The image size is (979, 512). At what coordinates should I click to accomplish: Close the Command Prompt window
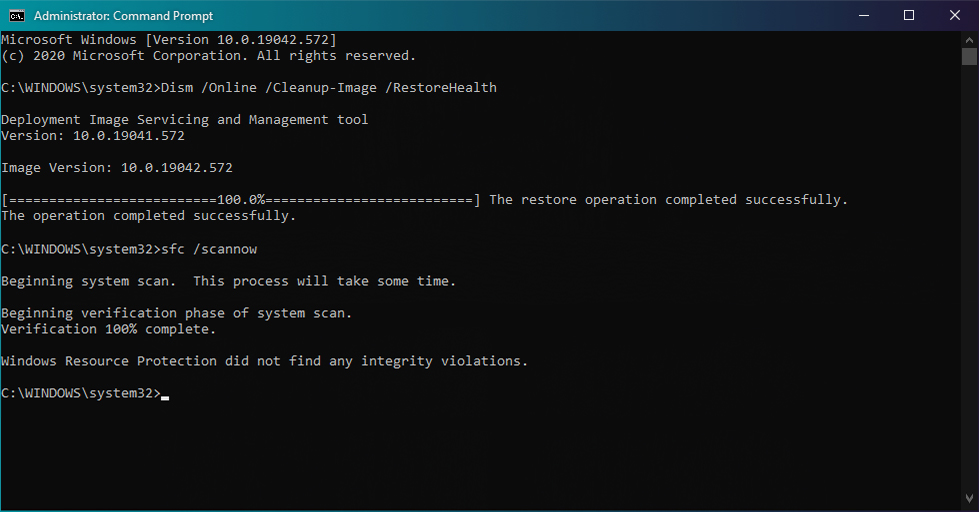[x=955, y=16]
